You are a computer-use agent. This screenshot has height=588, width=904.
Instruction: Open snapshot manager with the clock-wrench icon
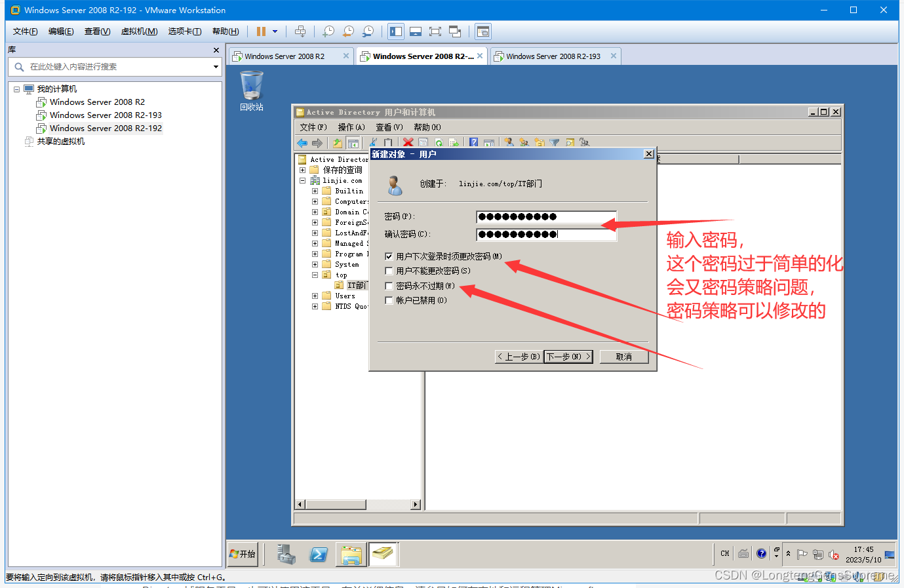[368, 31]
